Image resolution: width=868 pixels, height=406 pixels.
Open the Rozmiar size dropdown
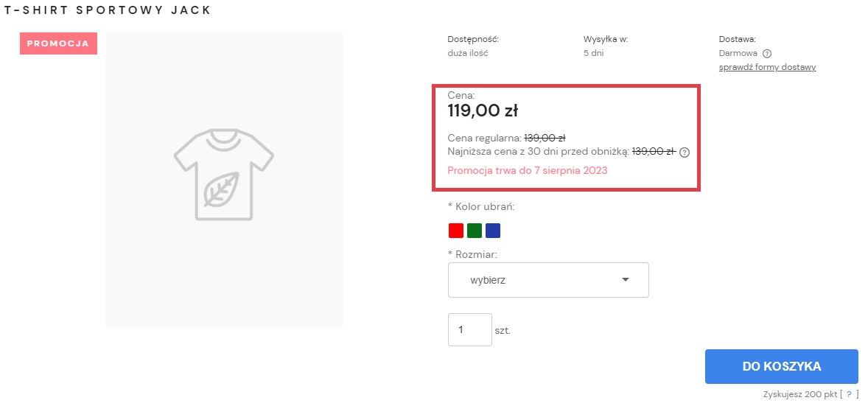tap(548, 280)
